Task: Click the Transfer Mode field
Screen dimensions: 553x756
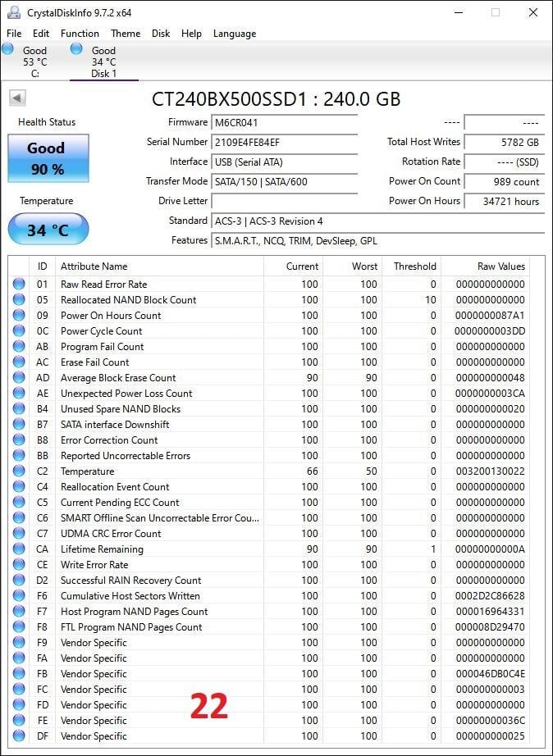Action: click(x=284, y=182)
